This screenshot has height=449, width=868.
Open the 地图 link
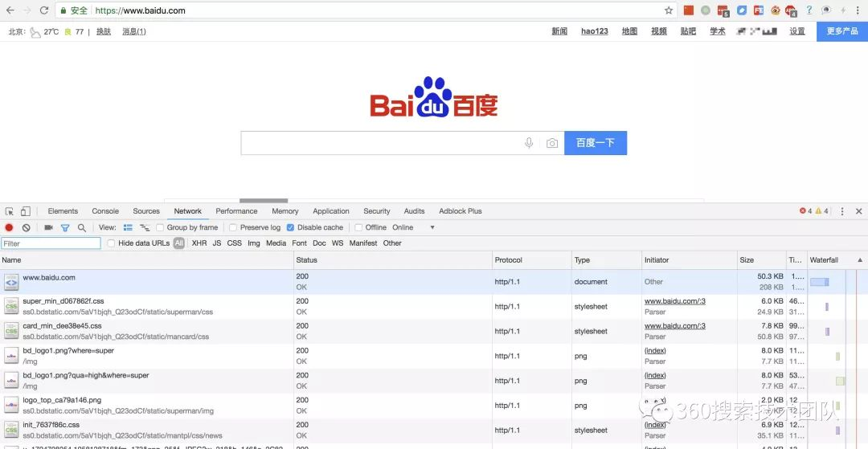coord(629,31)
